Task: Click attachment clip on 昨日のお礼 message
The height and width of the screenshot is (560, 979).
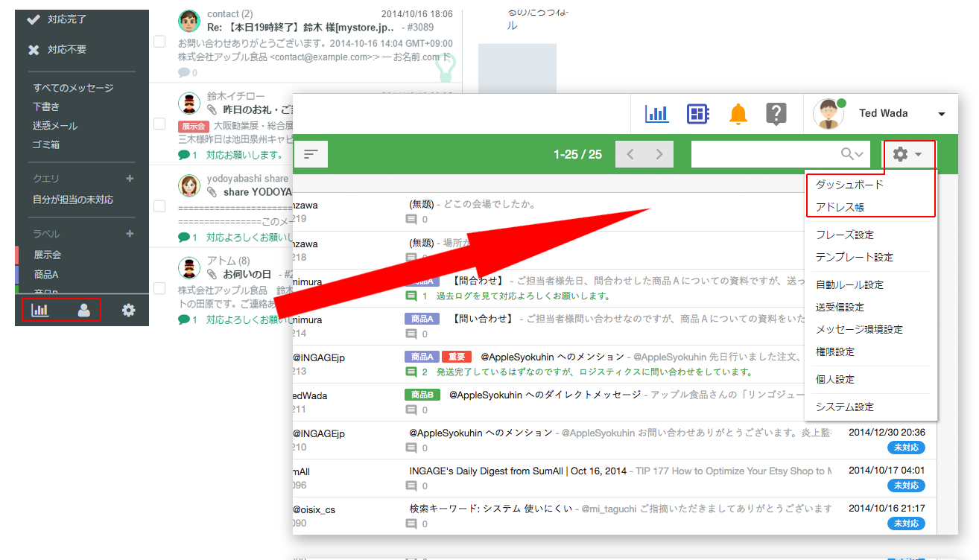Action: (x=212, y=109)
